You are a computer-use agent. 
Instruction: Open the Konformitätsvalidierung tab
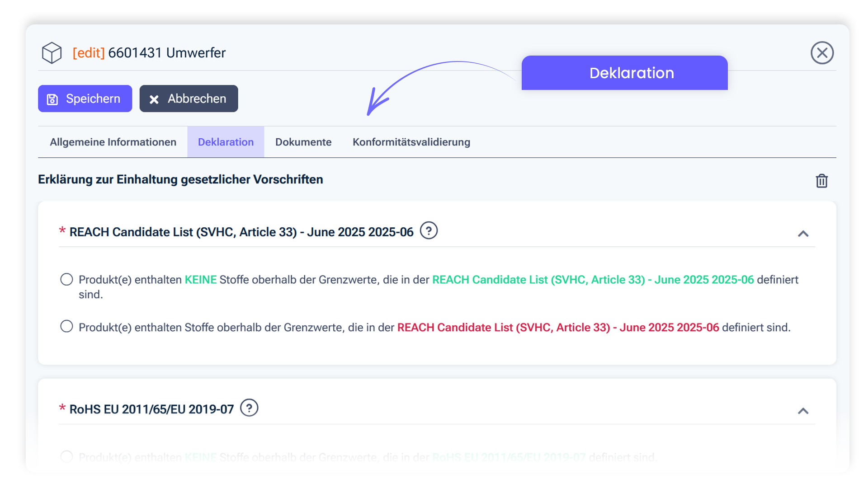(411, 142)
